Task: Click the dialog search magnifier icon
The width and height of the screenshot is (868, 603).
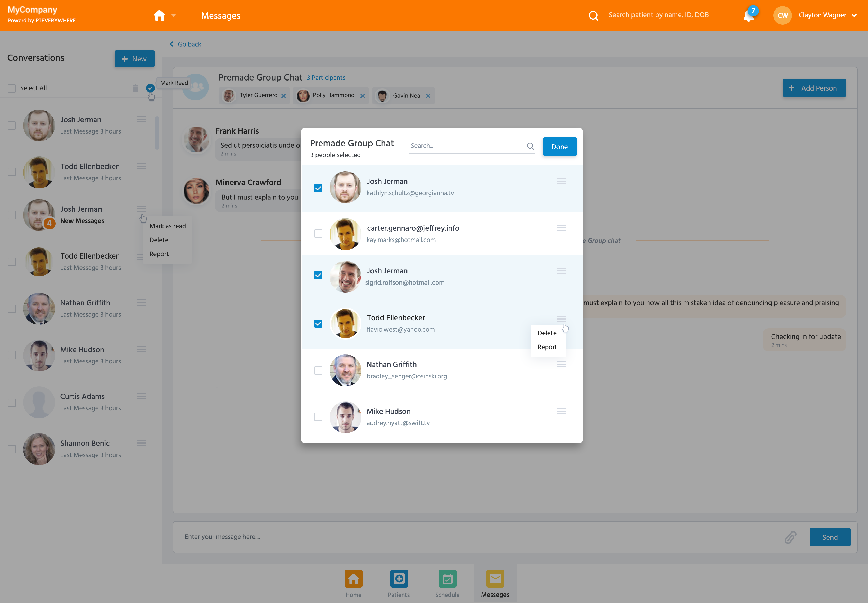Action: coord(530,146)
